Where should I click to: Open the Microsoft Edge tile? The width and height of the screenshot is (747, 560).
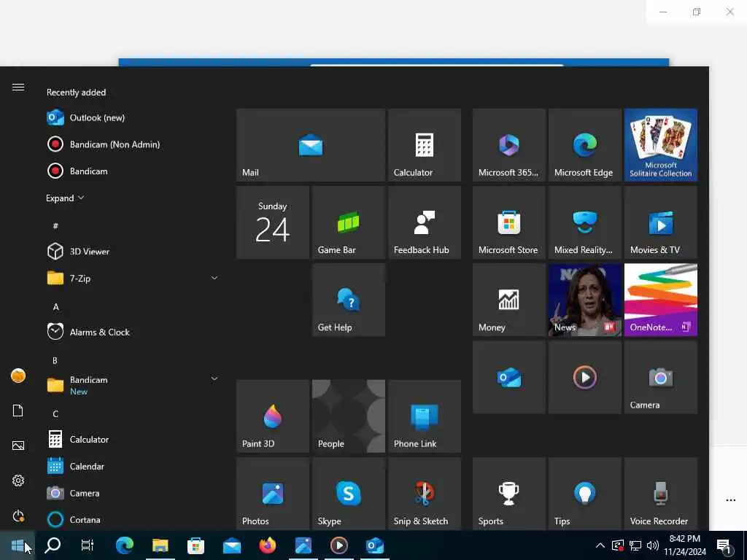tap(585, 145)
